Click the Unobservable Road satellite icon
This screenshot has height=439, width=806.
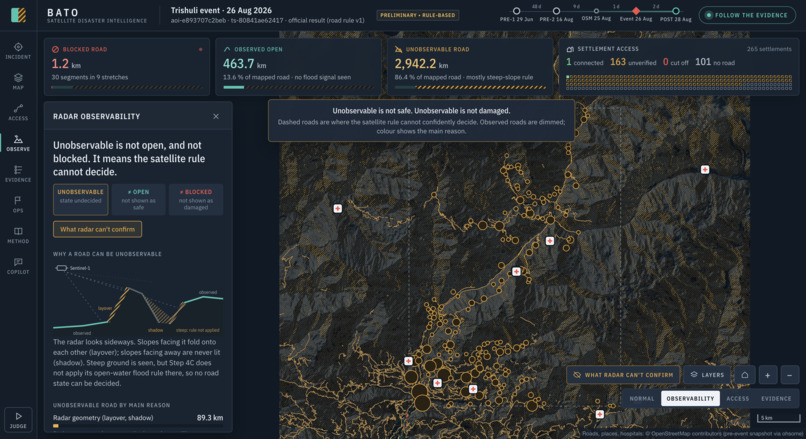(x=398, y=49)
